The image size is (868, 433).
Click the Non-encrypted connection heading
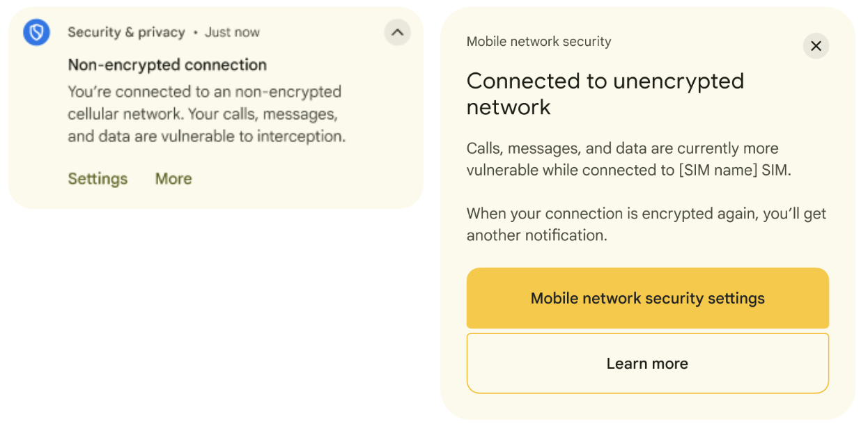(166, 65)
